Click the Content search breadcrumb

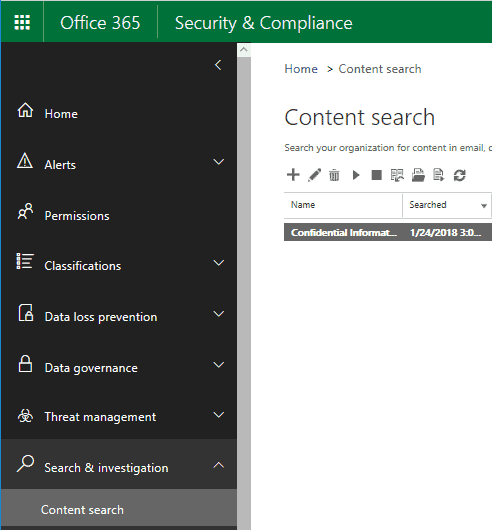point(380,69)
